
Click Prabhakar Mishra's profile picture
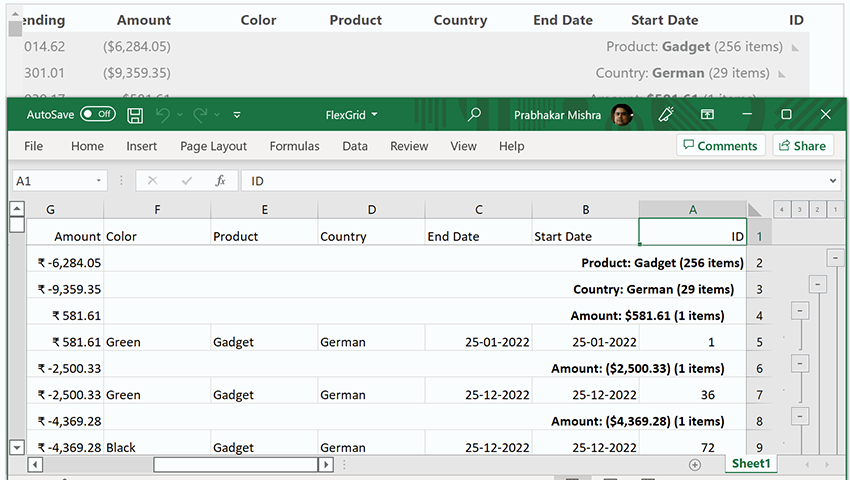pyautogui.click(x=622, y=115)
